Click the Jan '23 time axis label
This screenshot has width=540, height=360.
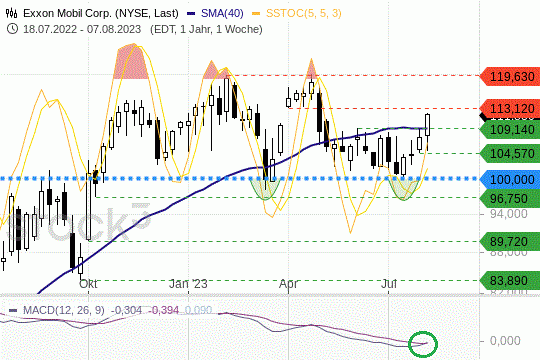[x=188, y=284]
